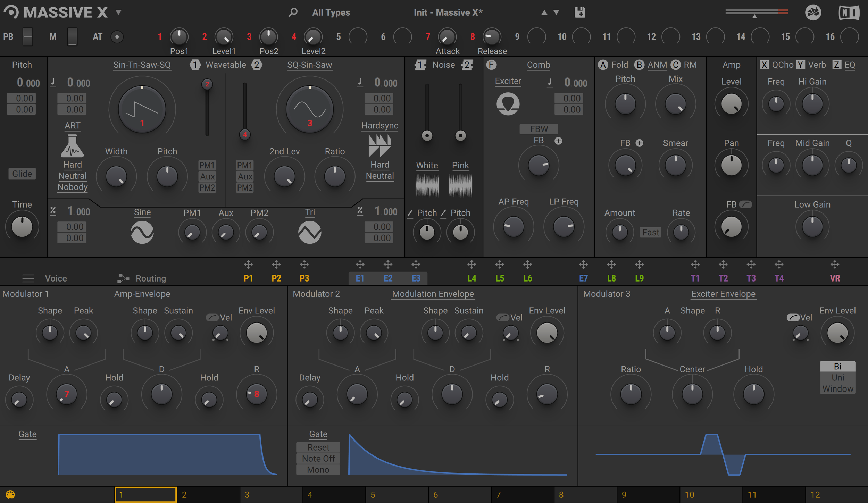The width and height of the screenshot is (868, 503).
Task: Open the MASSIVE X main menu arrow
Action: coord(118,12)
